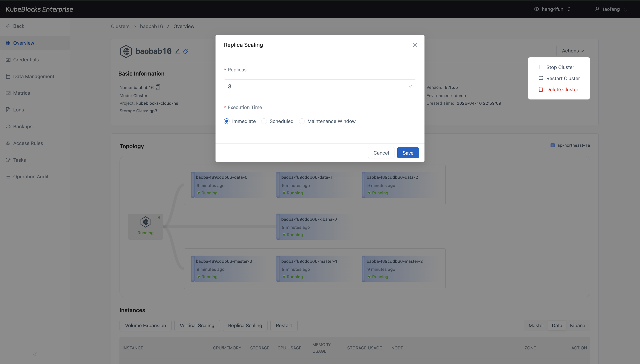Choose Delete Cluster from Actions menu
The height and width of the screenshot is (364, 640).
point(559,89)
